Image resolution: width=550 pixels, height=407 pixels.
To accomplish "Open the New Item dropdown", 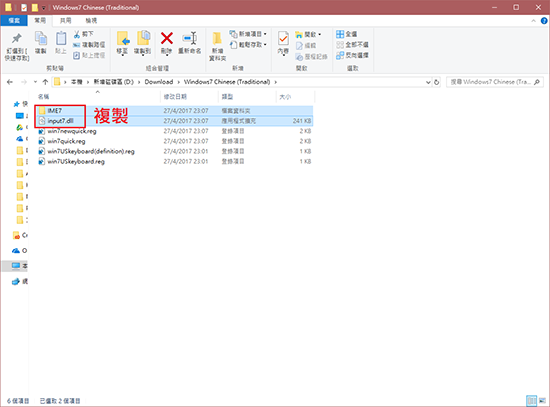I will click(248, 34).
